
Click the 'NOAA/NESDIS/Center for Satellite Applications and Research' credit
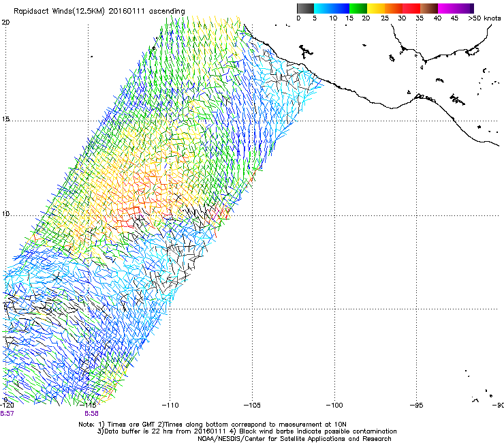(x=294, y=439)
